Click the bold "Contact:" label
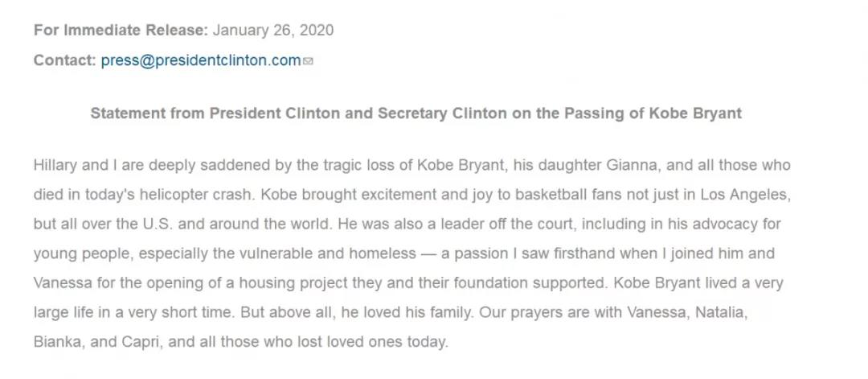The width and height of the screenshot is (868, 379). pyautogui.click(x=64, y=60)
